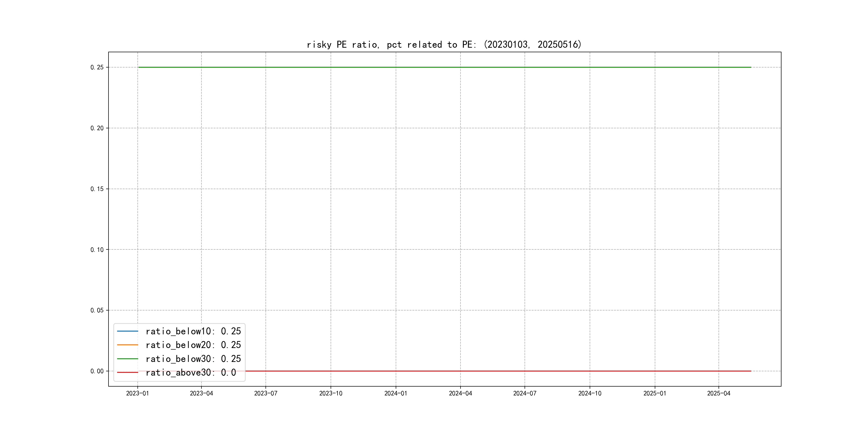Click the green ratio_below30 legend line
This screenshot has width=868, height=434.
tap(127, 358)
